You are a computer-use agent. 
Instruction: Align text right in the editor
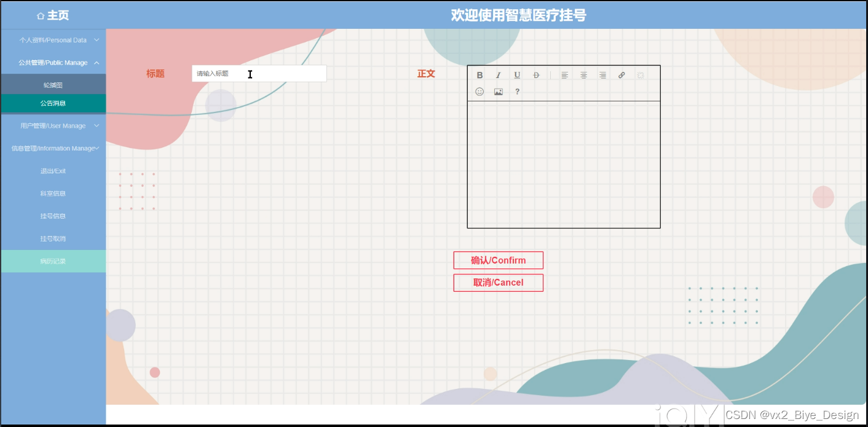603,76
